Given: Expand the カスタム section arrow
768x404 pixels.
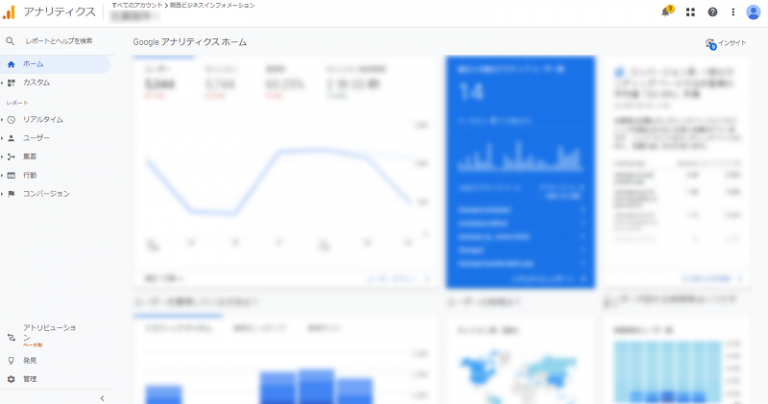Looking at the screenshot, I should 2,83.
